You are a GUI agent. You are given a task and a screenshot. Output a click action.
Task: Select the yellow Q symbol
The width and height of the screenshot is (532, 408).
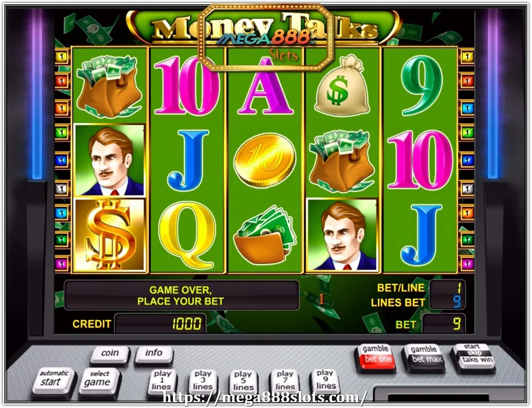(187, 235)
